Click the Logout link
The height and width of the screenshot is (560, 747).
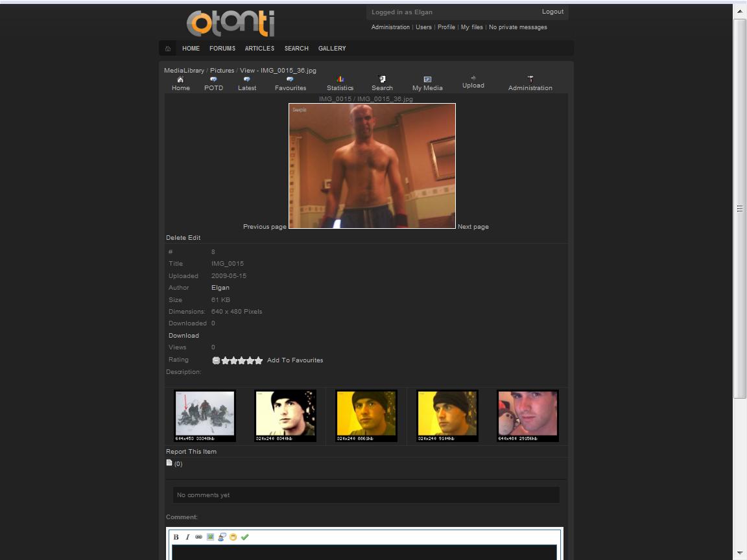[x=552, y=12]
